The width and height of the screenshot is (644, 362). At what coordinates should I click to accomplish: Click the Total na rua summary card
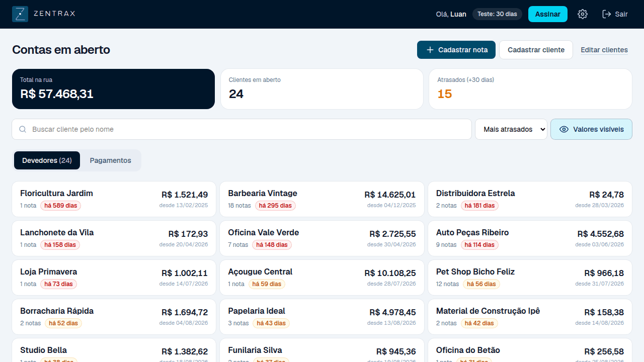(x=113, y=89)
